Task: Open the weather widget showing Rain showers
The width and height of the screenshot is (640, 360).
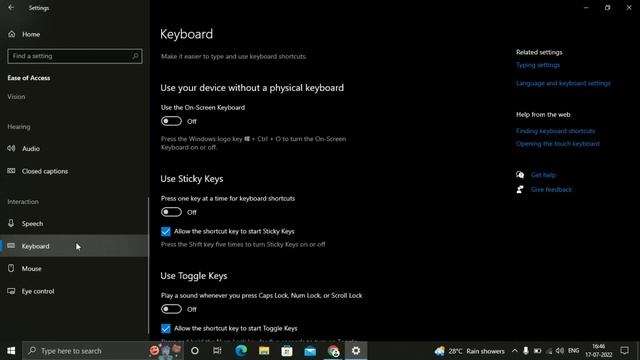Action: [x=470, y=351]
